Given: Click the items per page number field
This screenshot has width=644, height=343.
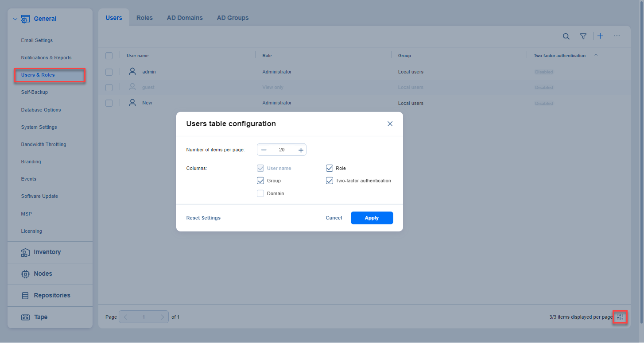Looking at the screenshot, I should 282,150.
